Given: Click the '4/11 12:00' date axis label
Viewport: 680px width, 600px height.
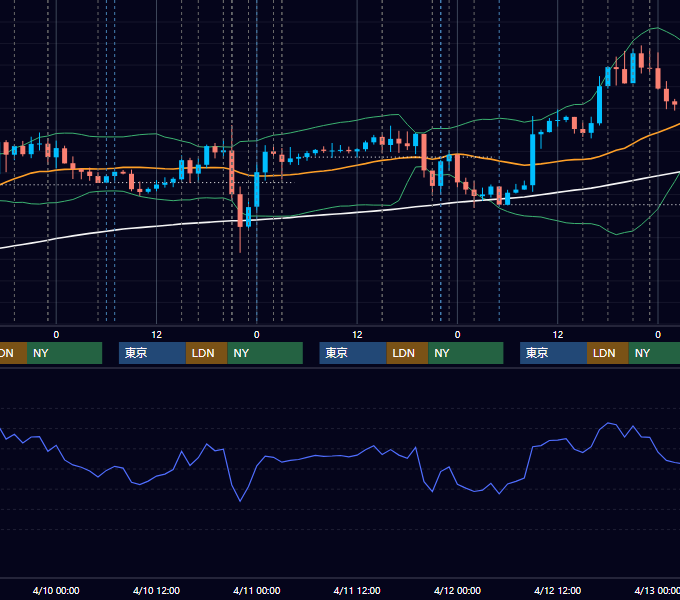Looking at the screenshot, I should tap(357, 590).
